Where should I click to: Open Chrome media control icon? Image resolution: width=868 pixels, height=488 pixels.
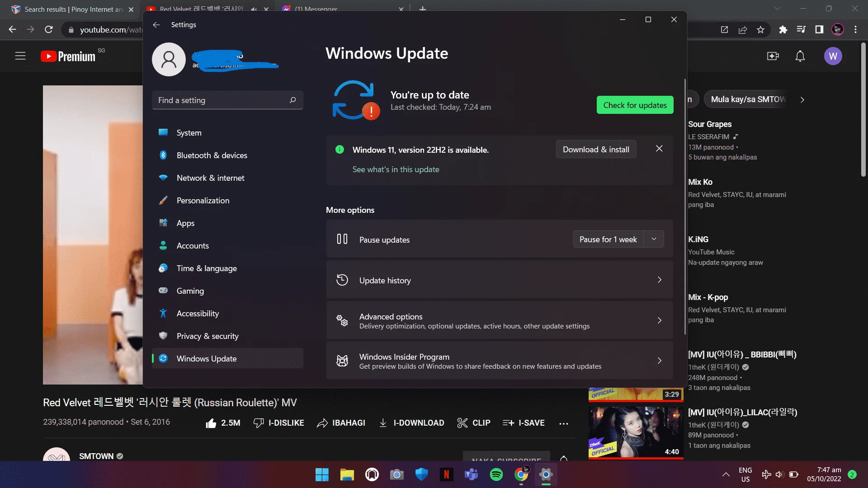801,30
